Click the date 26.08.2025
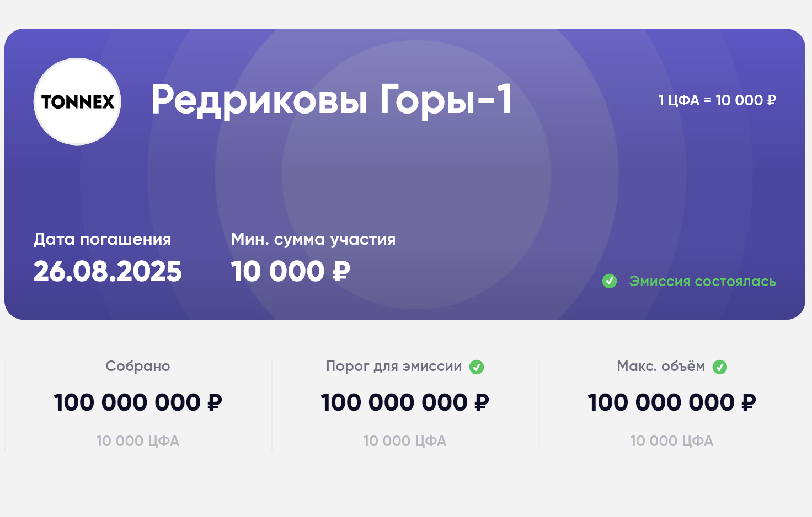812x517 pixels. [x=108, y=271]
